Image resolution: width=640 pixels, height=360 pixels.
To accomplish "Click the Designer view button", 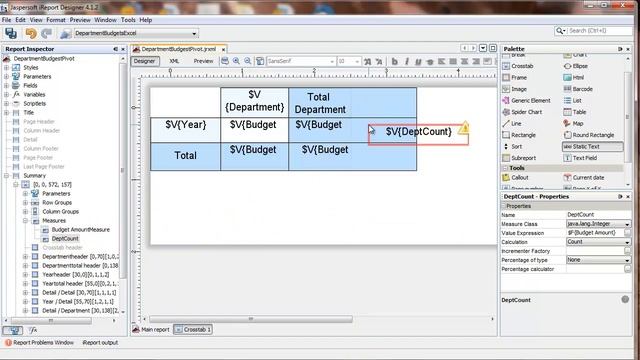I will (x=144, y=61).
